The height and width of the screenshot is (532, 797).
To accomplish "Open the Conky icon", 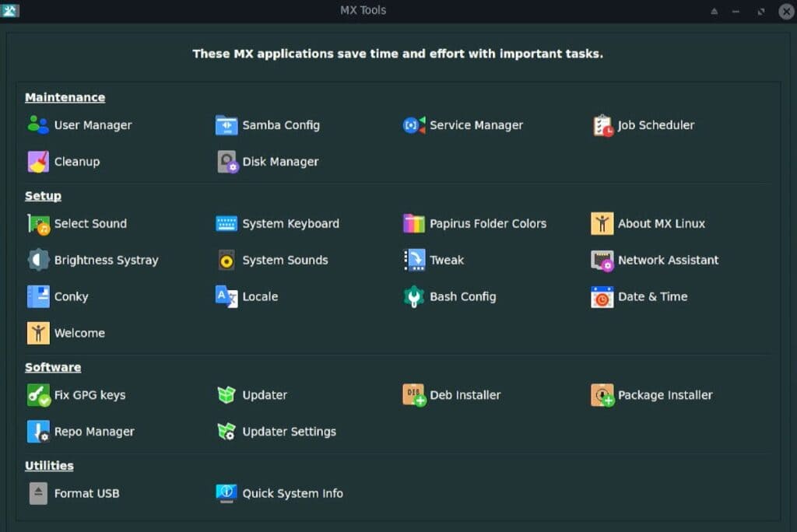I will 38,297.
